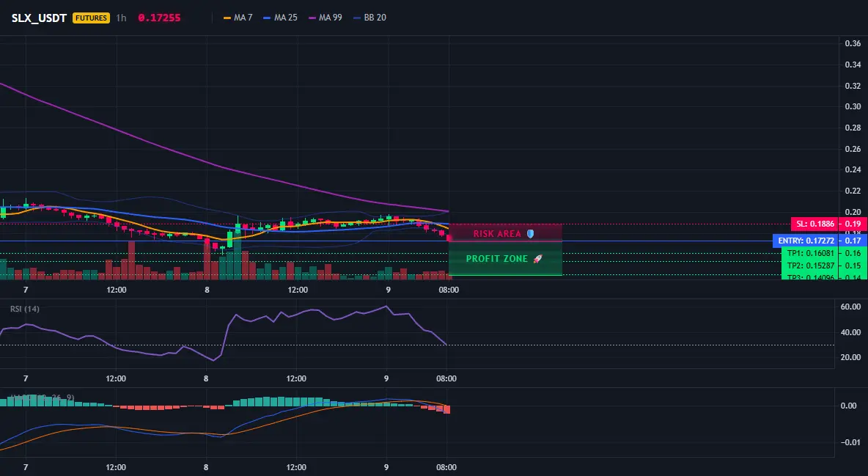Click the purple MA 99 color dash
The height and width of the screenshot is (476, 868).
pos(312,18)
